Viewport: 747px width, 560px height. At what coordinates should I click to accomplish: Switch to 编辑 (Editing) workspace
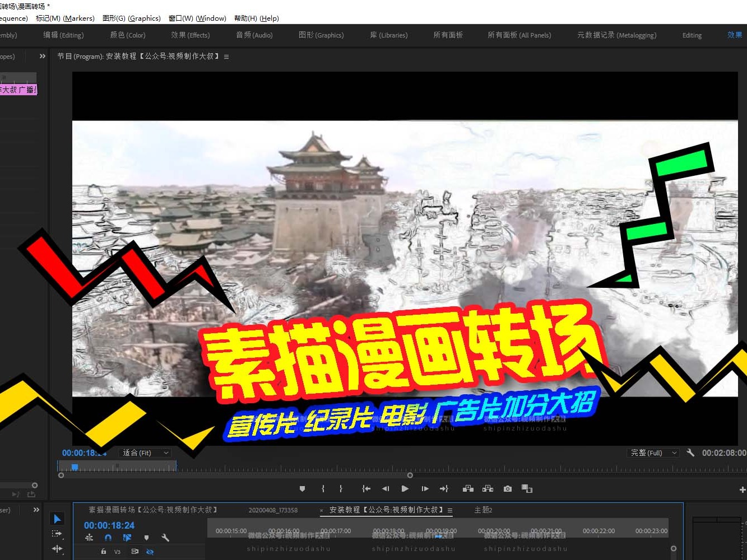(63, 35)
